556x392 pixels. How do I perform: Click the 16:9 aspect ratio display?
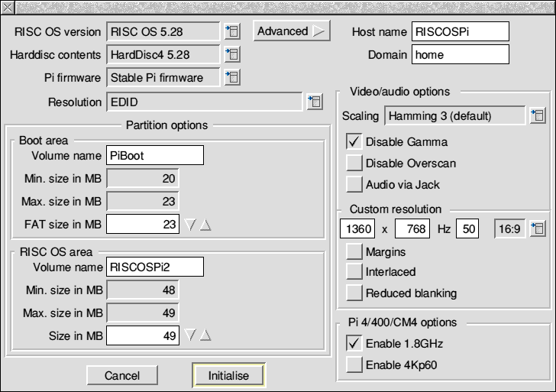(x=510, y=228)
